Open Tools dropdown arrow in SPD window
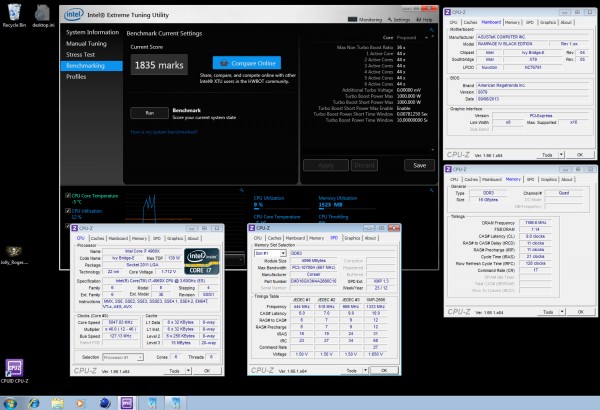The width and height of the screenshot is (600, 410). (x=366, y=370)
